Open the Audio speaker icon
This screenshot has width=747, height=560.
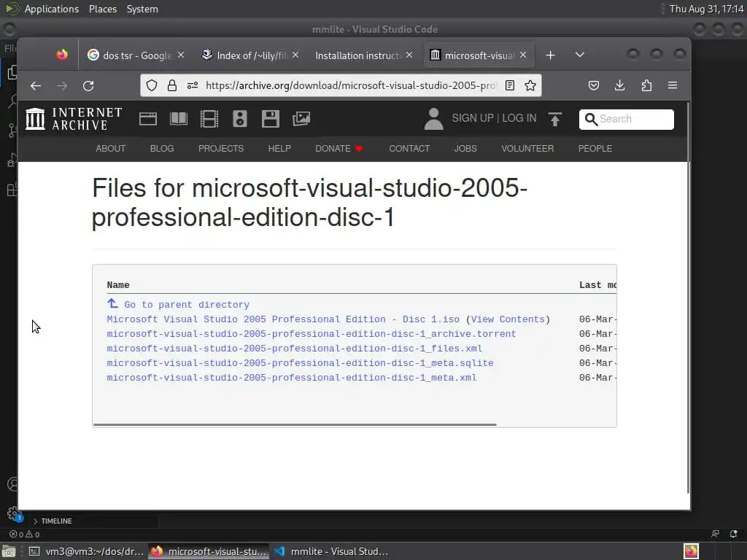(x=239, y=119)
